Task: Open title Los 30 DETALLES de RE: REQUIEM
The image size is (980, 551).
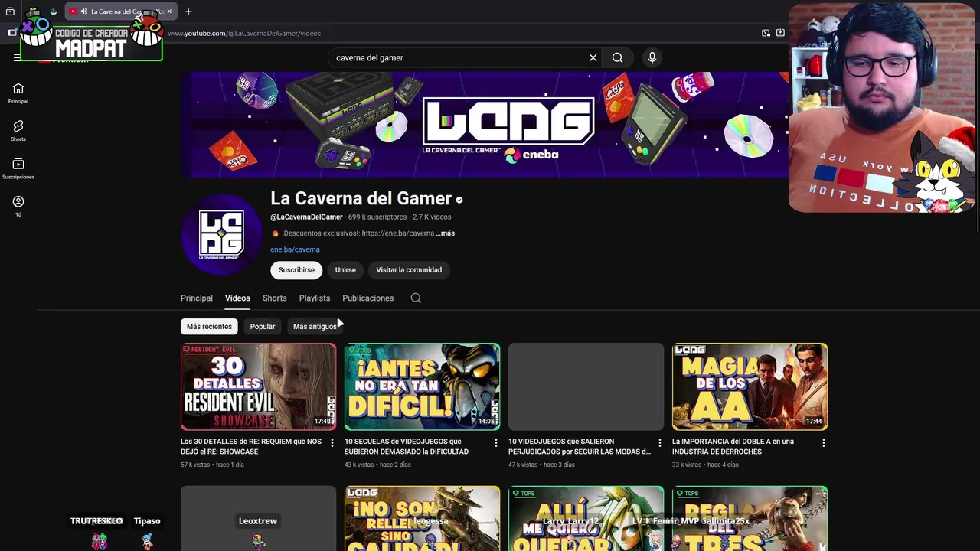Action: click(x=251, y=446)
